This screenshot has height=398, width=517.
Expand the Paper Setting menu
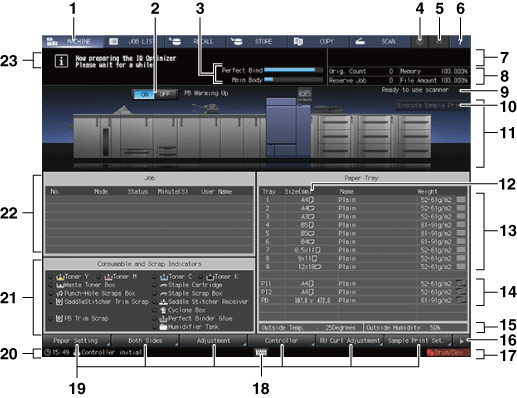tap(76, 341)
